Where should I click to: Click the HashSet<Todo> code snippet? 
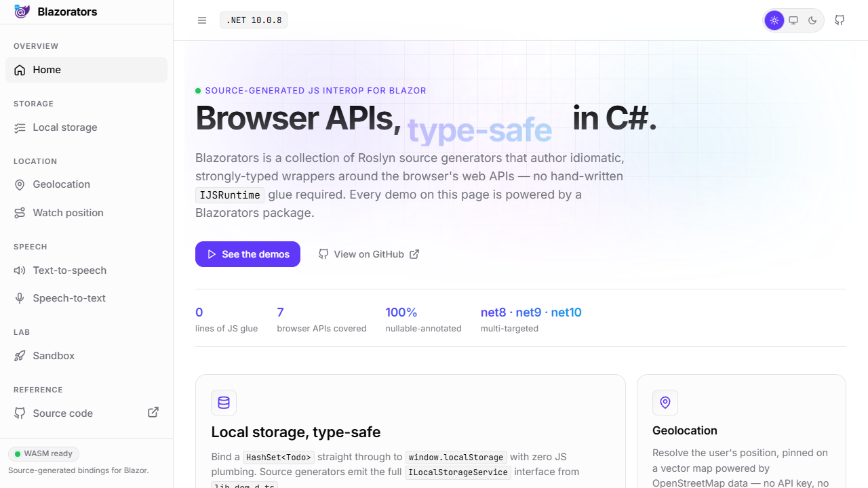[279, 457]
